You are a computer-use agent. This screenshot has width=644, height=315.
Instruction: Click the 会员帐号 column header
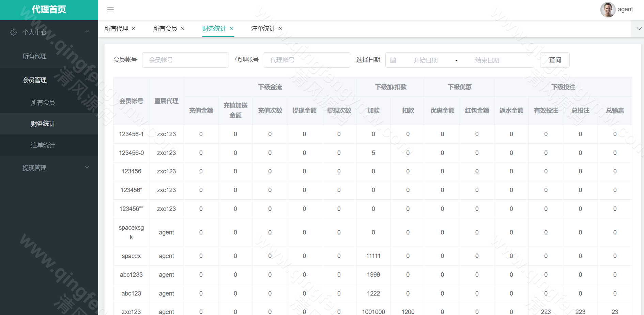pyautogui.click(x=131, y=101)
